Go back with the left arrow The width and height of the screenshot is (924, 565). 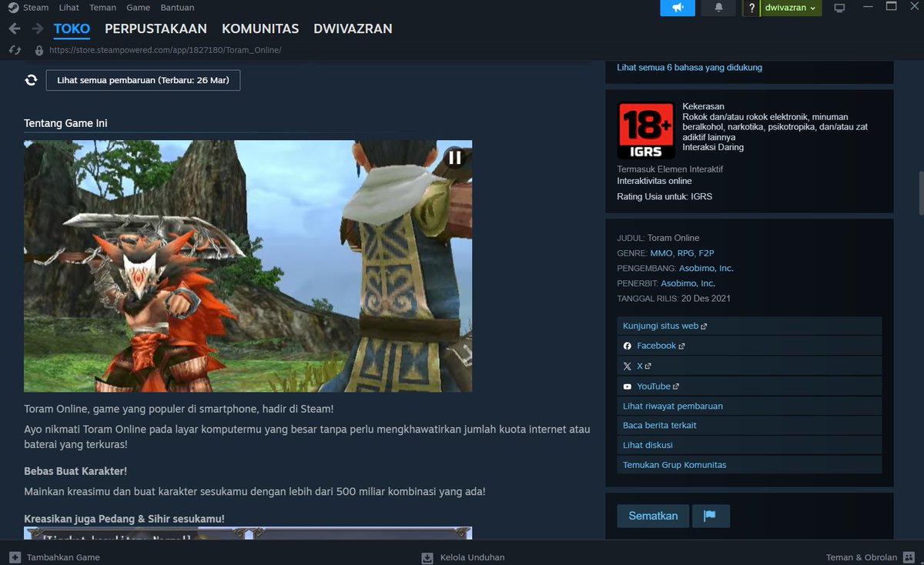(14, 28)
